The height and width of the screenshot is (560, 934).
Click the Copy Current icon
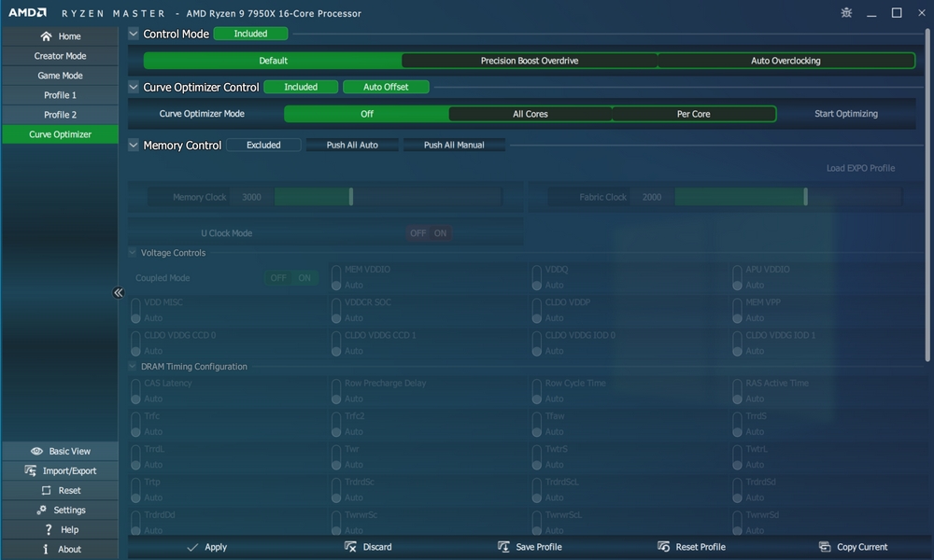825,547
